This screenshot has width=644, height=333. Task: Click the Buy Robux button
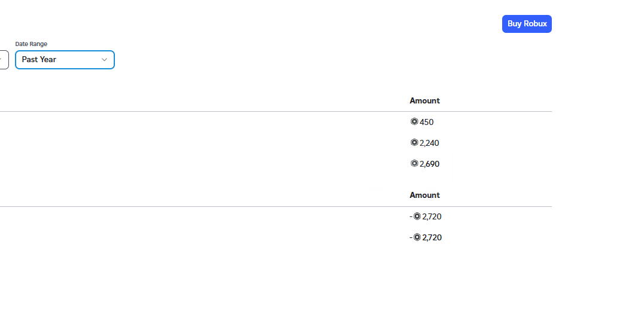(527, 24)
